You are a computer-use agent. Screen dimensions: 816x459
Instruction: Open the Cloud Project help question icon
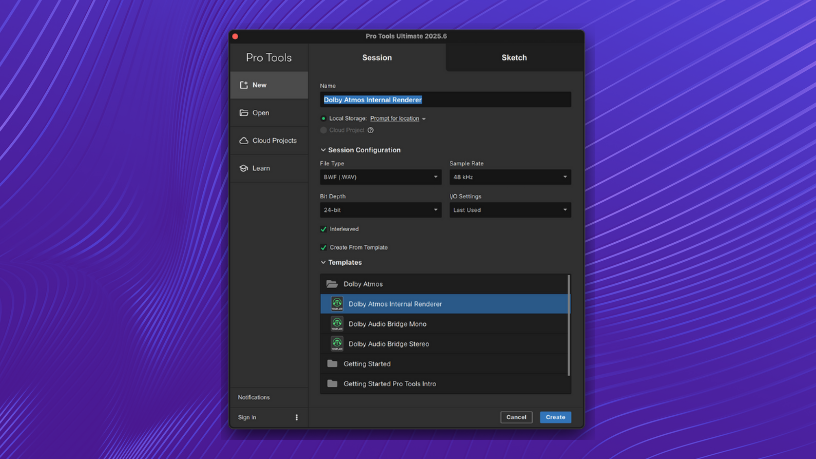[371, 130]
